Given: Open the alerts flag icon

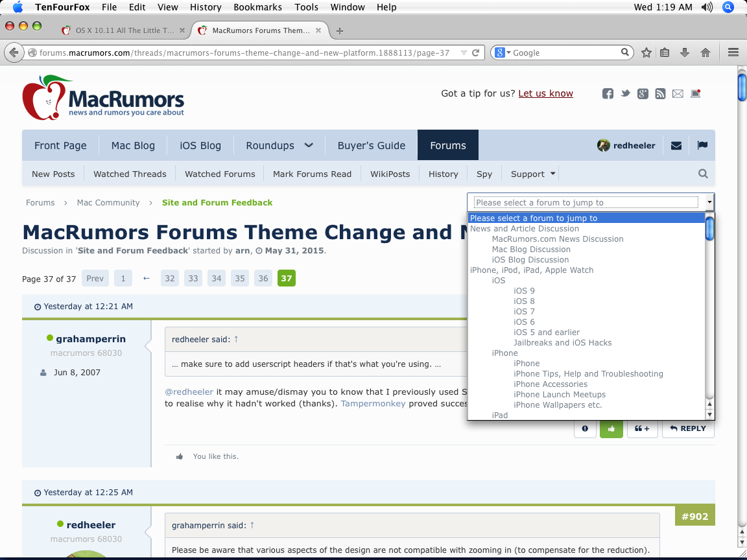Looking at the screenshot, I should tap(702, 145).
